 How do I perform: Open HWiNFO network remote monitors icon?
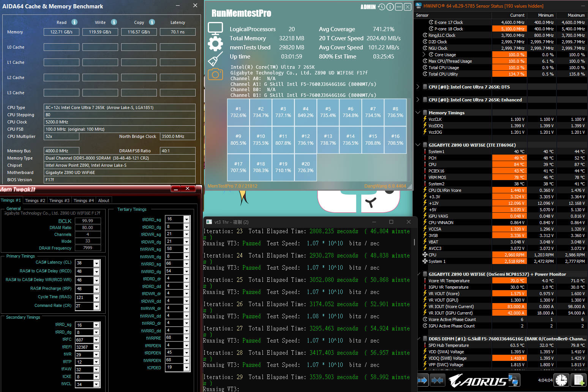click(514, 380)
